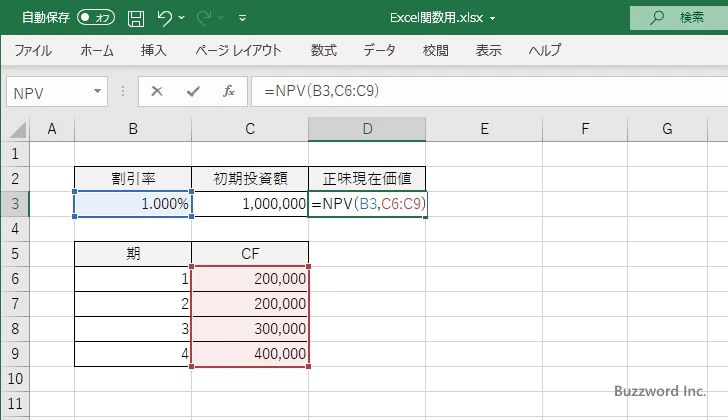Click cell B3 with 1.000%
The height and width of the screenshot is (420, 728).
pos(133,204)
